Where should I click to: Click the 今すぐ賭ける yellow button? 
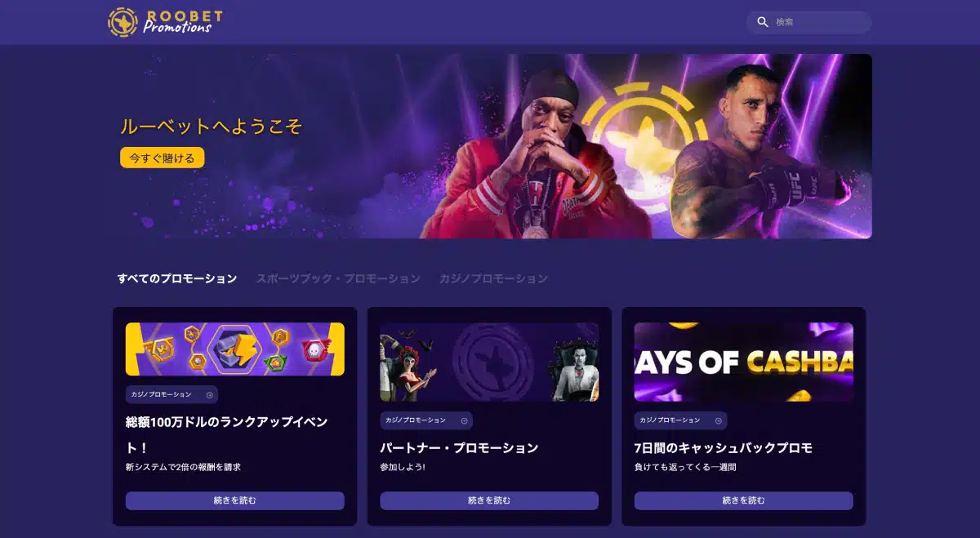coord(162,158)
